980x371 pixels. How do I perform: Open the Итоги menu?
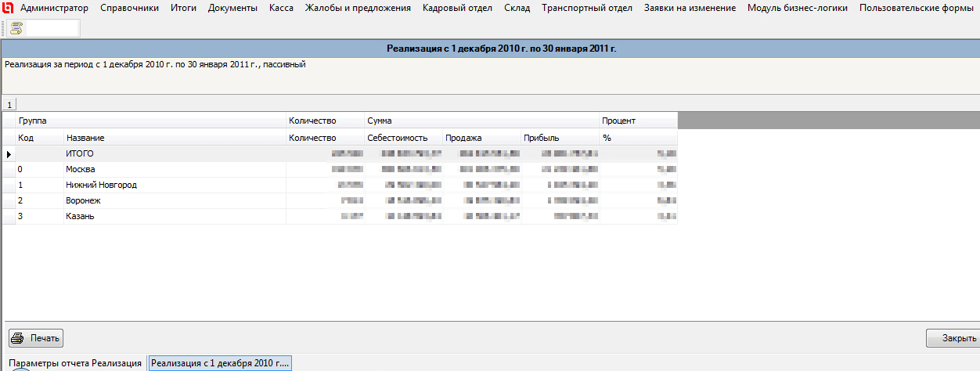tap(184, 8)
